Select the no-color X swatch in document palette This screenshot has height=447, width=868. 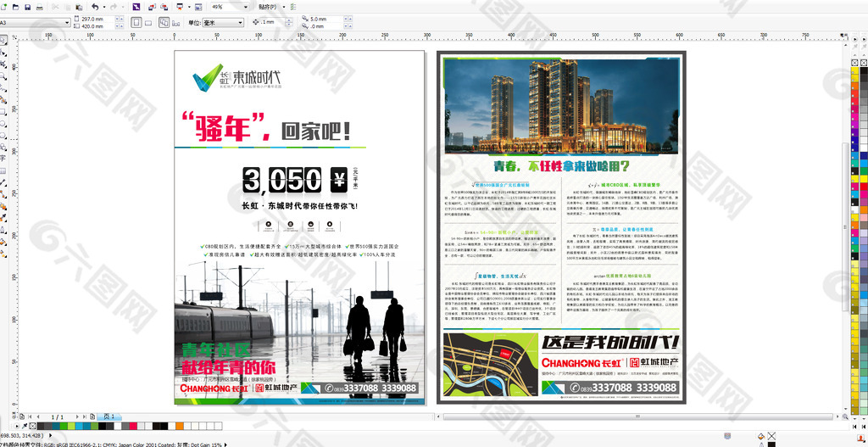[x=33, y=426]
